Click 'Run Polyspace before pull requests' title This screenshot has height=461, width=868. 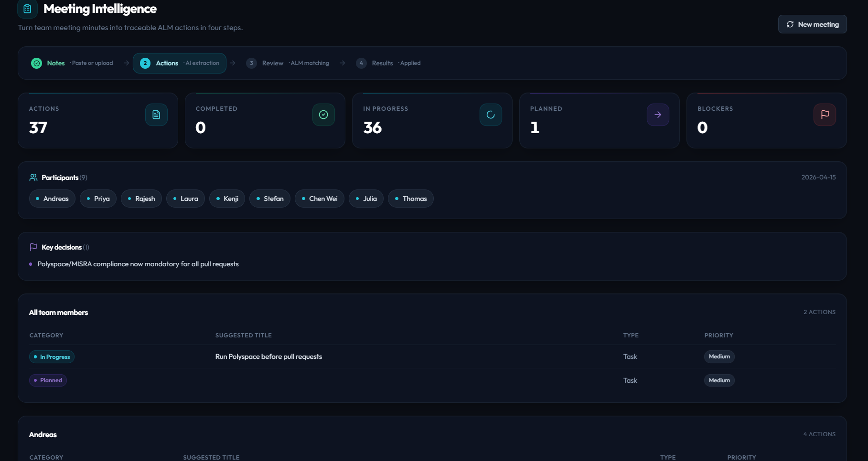click(268, 356)
